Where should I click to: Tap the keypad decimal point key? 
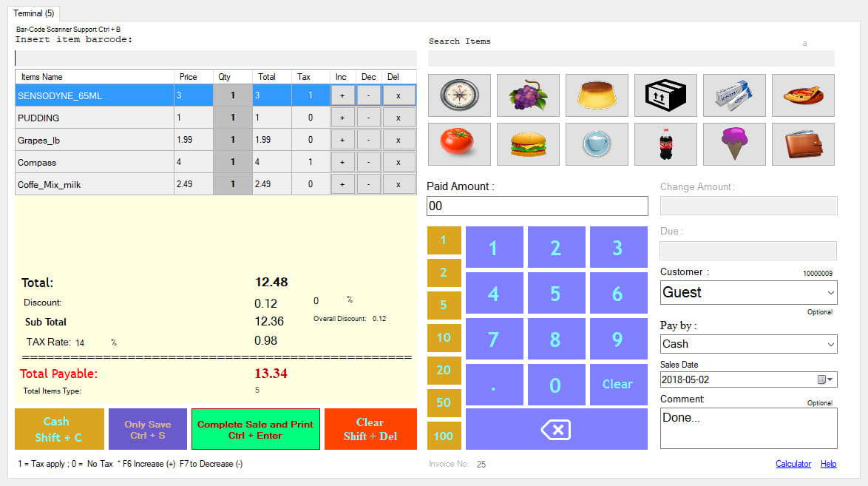495,385
